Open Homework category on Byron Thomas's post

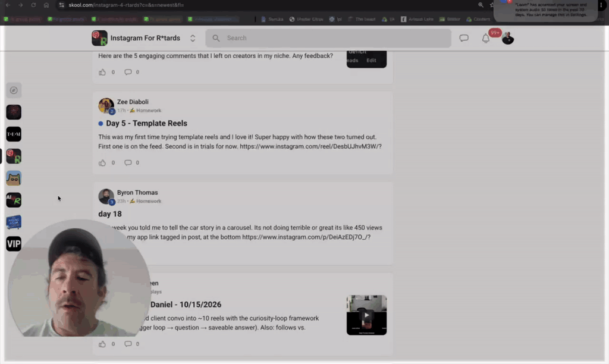pos(146,201)
